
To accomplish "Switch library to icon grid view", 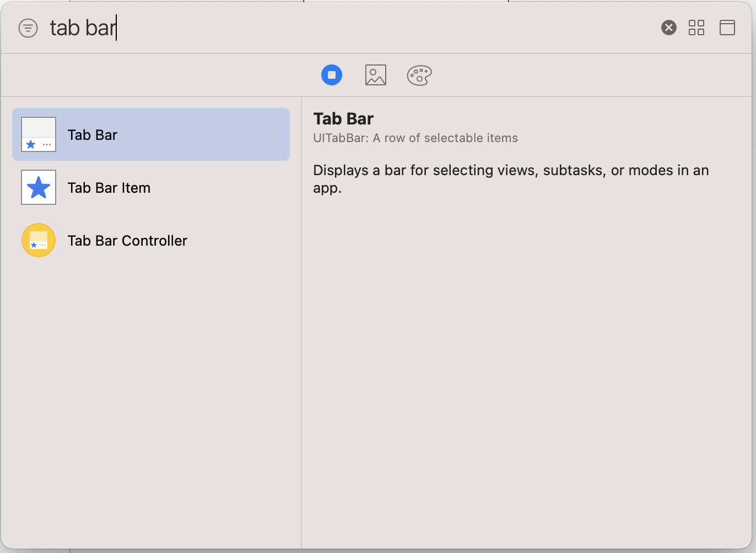I will click(x=696, y=28).
